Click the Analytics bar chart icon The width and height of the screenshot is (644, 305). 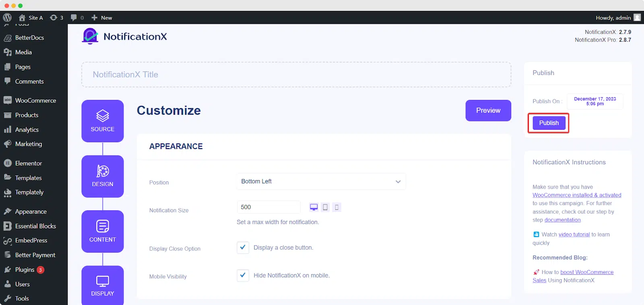(7, 130)
